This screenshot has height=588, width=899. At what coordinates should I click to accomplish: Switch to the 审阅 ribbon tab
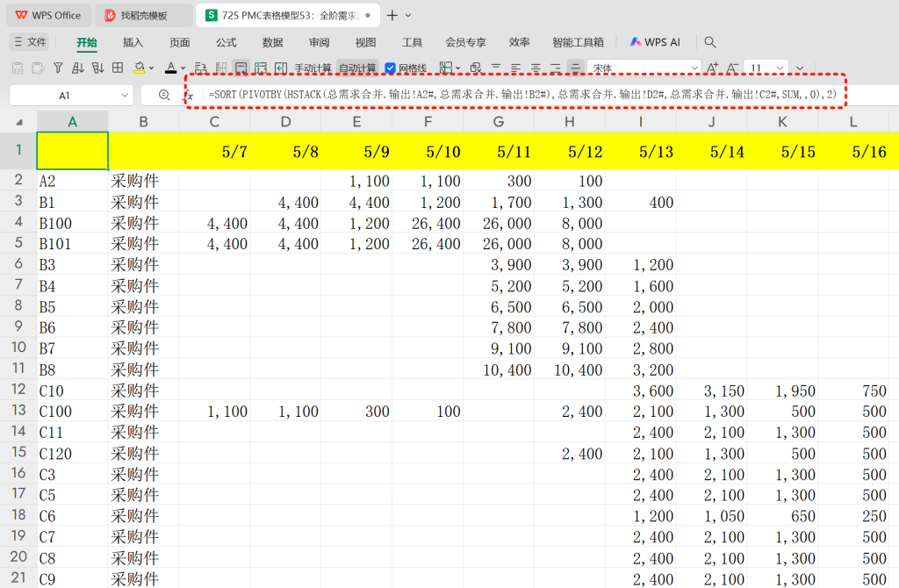[x=319, y=42]
